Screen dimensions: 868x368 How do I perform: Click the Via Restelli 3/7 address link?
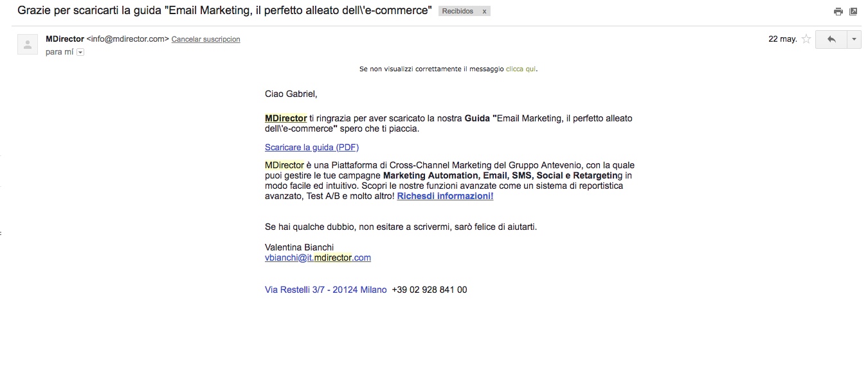coord(326,290)
